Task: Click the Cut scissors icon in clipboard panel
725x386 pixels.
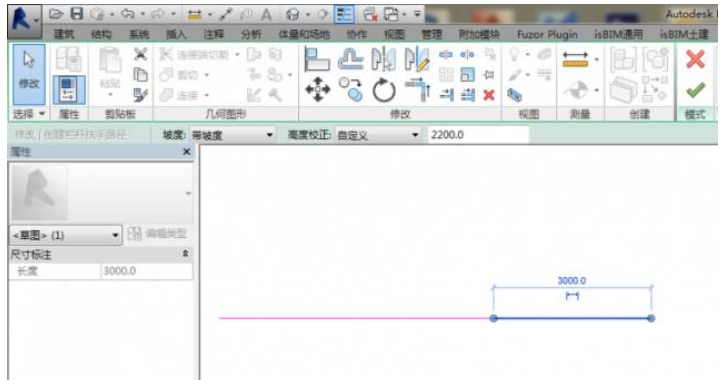Action: (140, 54)
